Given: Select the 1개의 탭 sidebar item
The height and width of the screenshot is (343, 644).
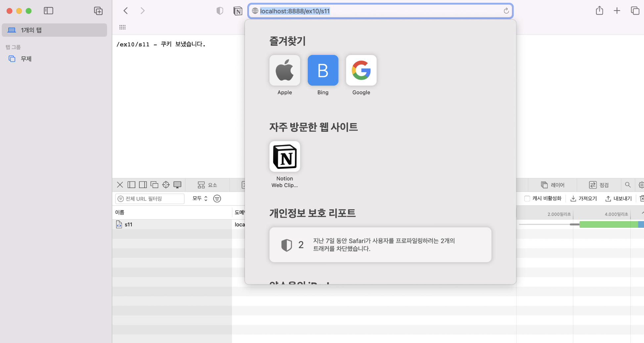Looking at the screenshot, I should coord(54,30).
